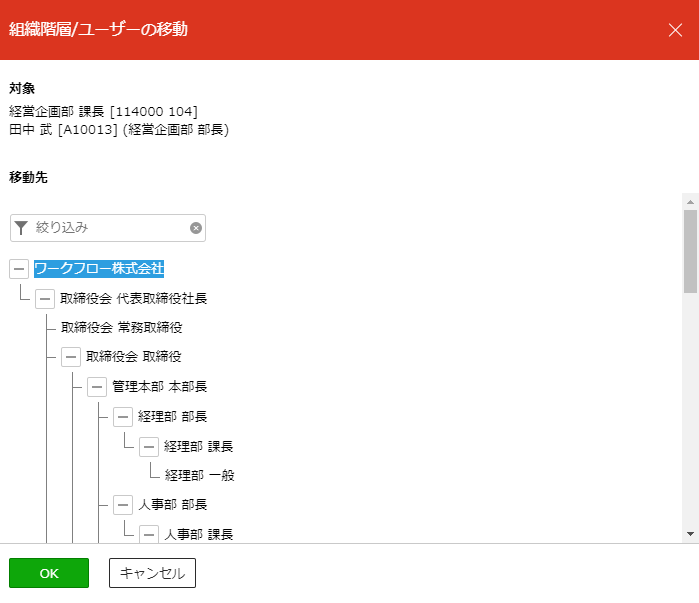Viewport: 699px width, 603px height.
Task: Select ワークフロー株式会社 in the tree
Action: 99,269
